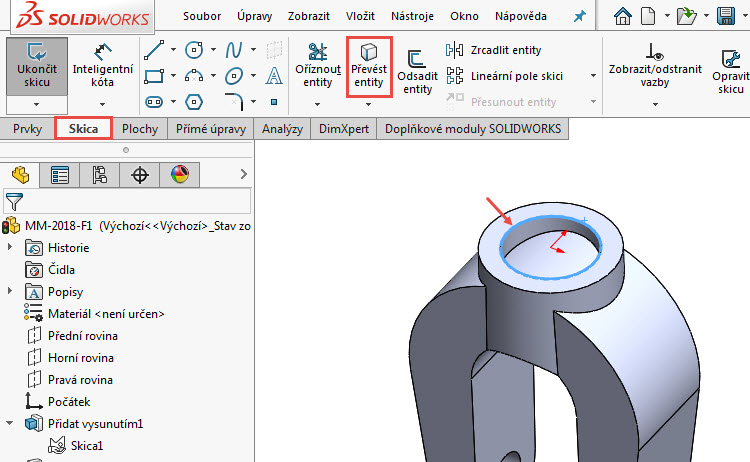Click the Zrcadlit entity mirror icon
The image size is (750, 462).
tap(454, 50)
